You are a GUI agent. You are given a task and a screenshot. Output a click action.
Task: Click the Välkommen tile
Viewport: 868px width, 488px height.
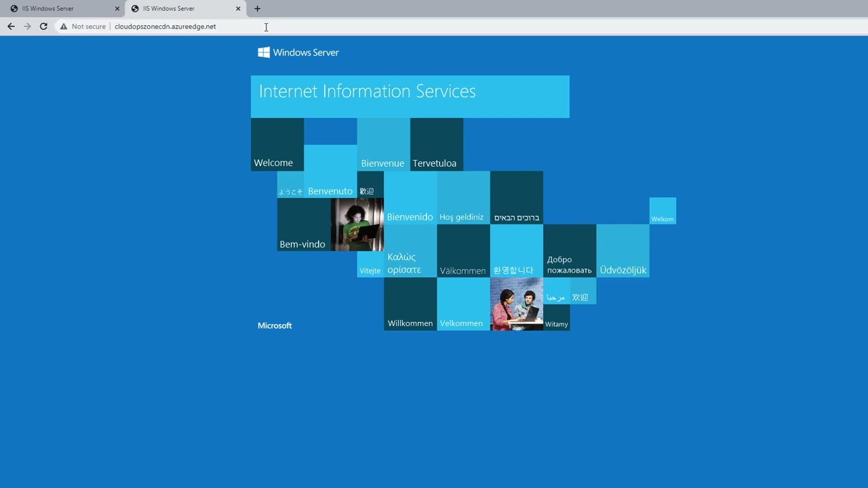click(x=463, y=251)
